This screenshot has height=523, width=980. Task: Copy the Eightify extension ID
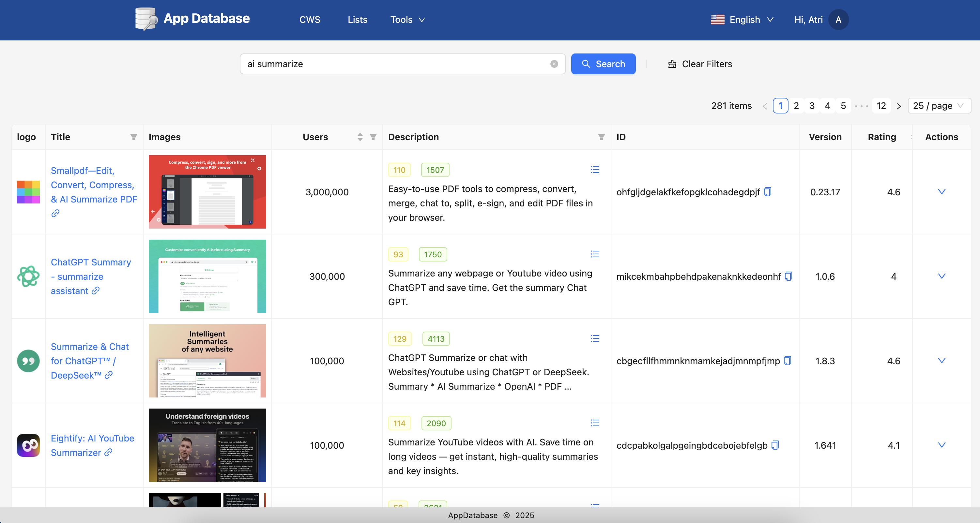pyautogui.click(x=775, y=445)
